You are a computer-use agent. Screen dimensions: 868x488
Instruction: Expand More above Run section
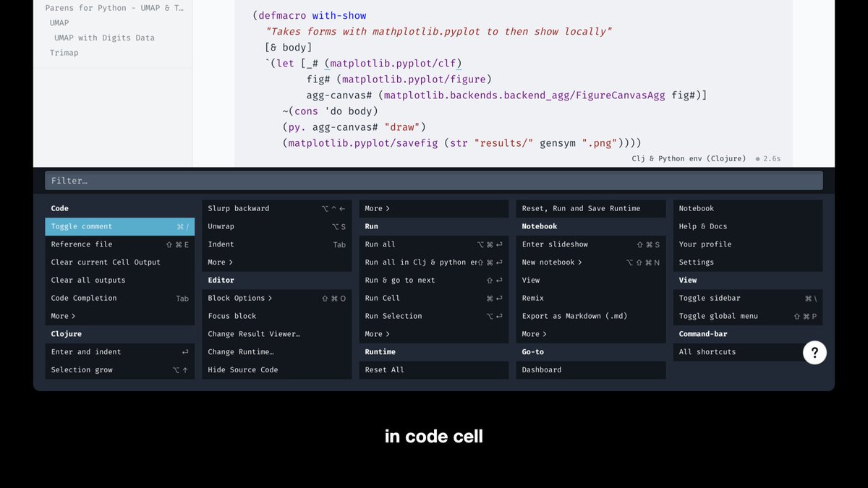coord(433,208)
